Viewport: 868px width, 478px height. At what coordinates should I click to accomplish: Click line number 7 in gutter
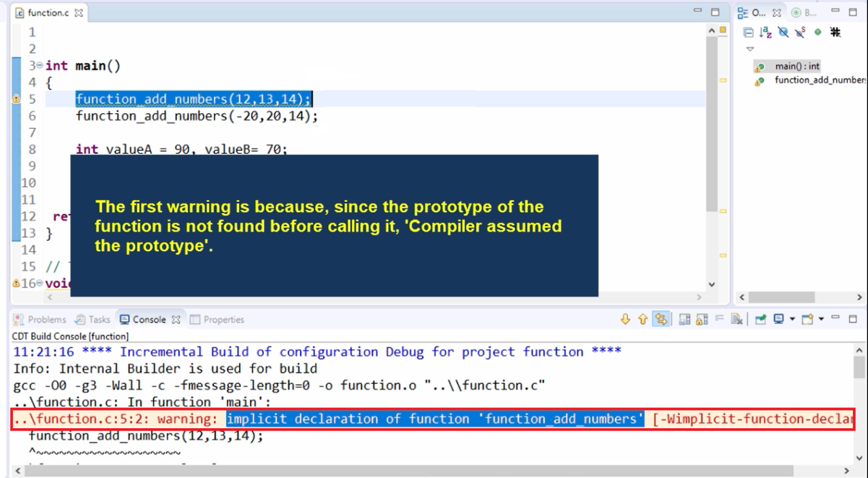point(32,132)
